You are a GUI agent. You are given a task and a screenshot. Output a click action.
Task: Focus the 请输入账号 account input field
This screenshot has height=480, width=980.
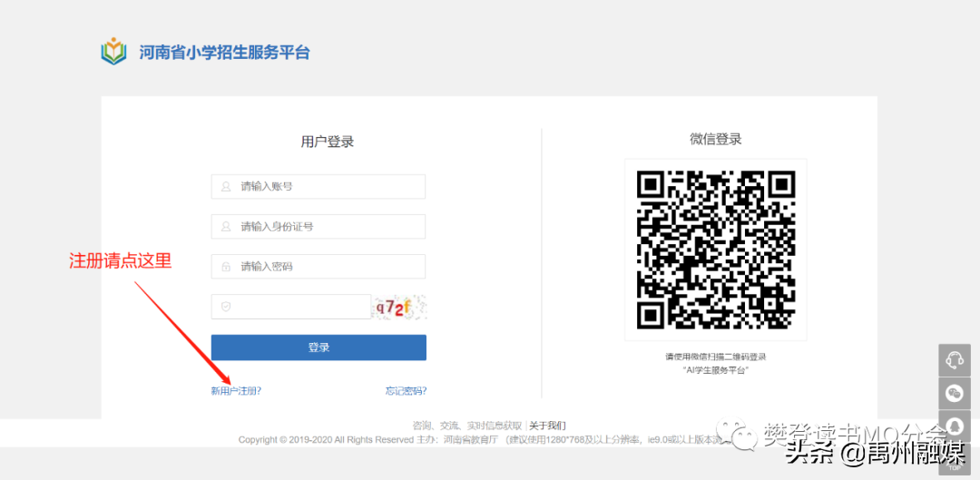pos(327,187)
